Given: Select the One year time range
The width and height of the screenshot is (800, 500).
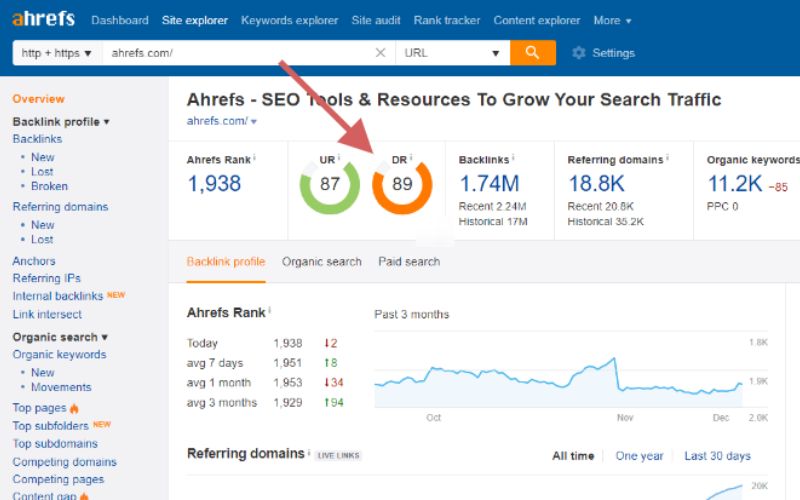Looking at the screenshot, I should (639, 456).
